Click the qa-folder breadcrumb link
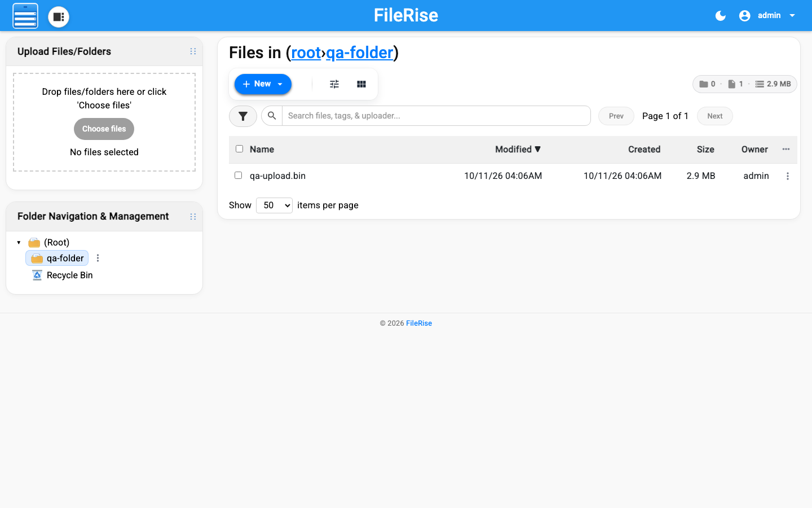 (x=360, y=52)
